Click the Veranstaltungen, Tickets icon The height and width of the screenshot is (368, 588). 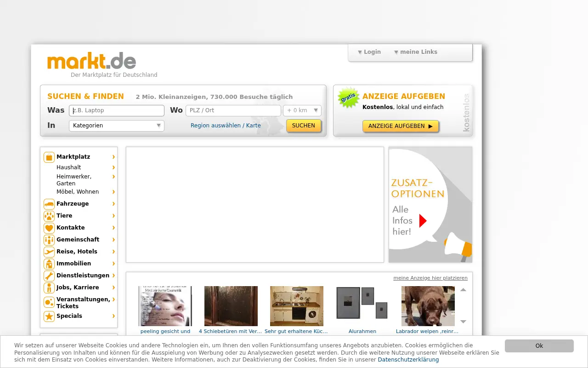49,302
